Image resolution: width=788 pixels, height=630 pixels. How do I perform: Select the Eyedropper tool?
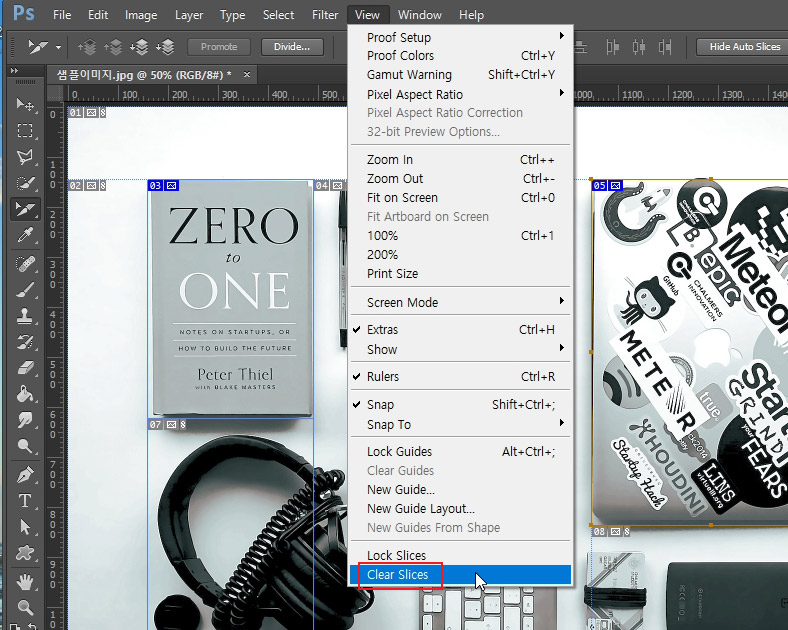pyautogui.click(x=25, y=235)
